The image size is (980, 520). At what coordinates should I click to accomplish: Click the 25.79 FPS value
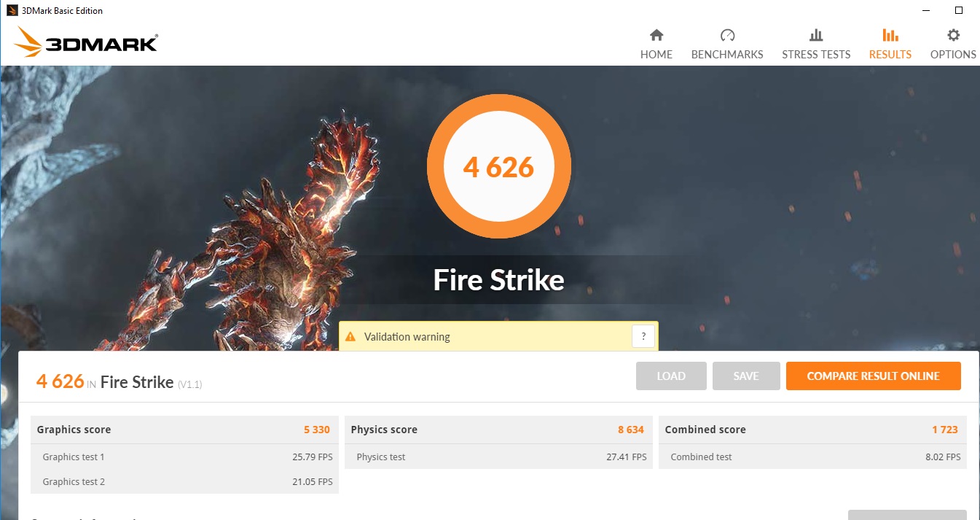[313, 457]
